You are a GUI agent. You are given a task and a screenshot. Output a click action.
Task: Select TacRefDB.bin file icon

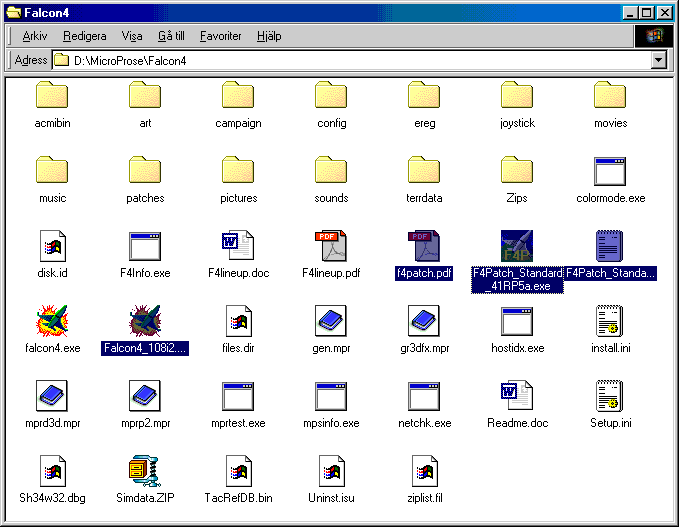pos(239,471)
